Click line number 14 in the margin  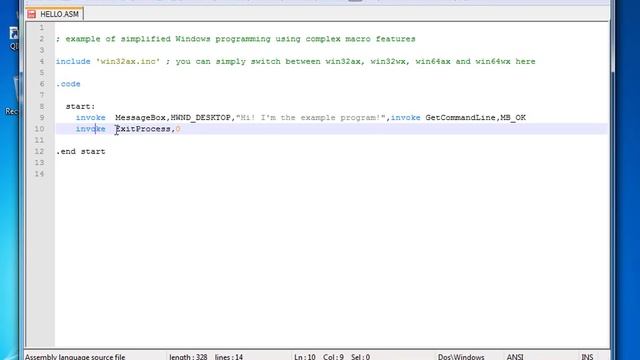[x=39, y=174]
